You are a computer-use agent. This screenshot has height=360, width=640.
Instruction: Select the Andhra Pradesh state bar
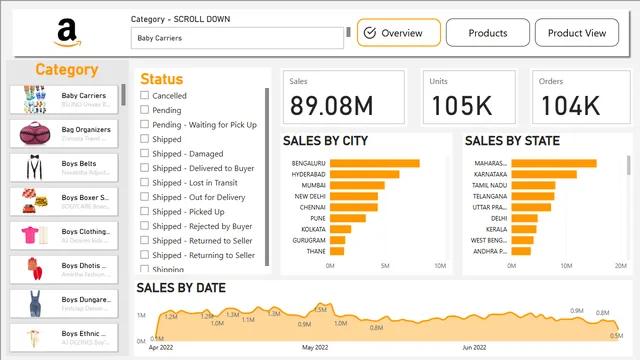(x=521, y=251)
